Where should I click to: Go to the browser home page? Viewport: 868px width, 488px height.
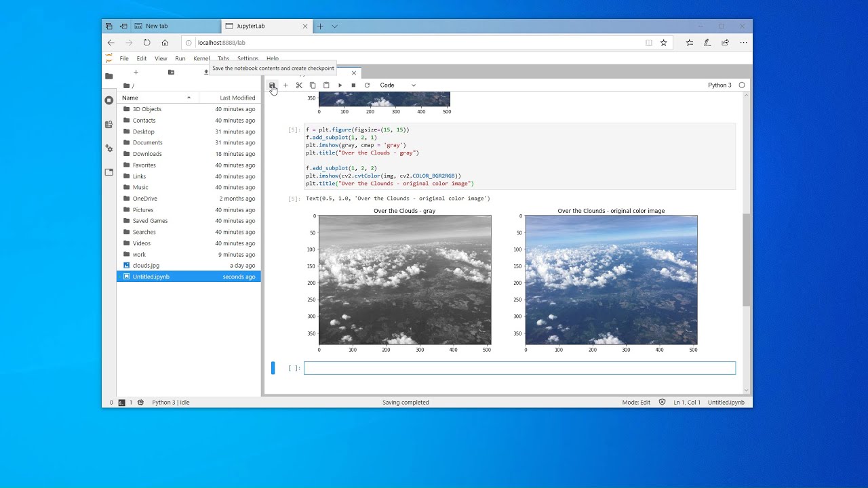(x=165, y=43)
